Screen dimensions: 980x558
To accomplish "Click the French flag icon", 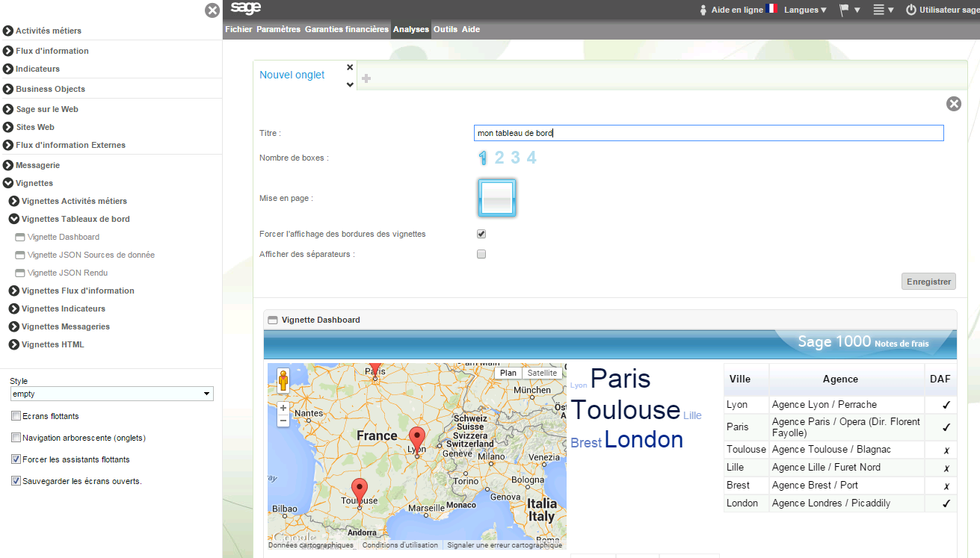I will pyautogui.click(x=771, y=9).
